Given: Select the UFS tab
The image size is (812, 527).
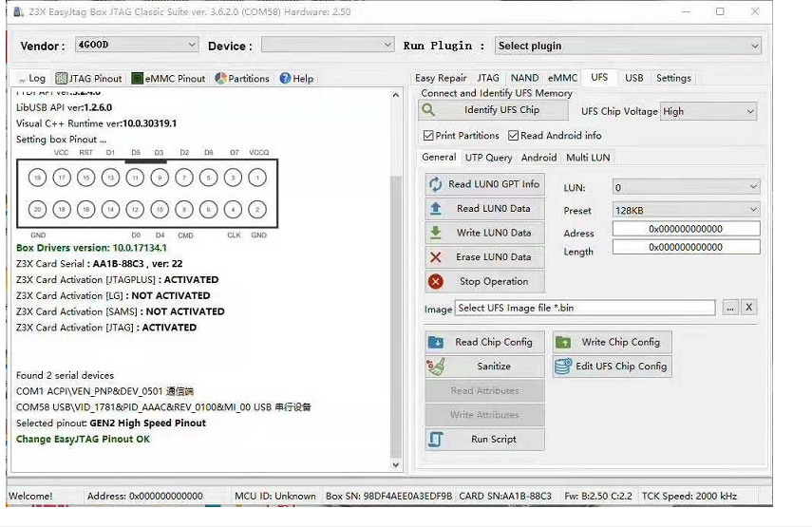Looking at the screenshot, I should 599,77.
